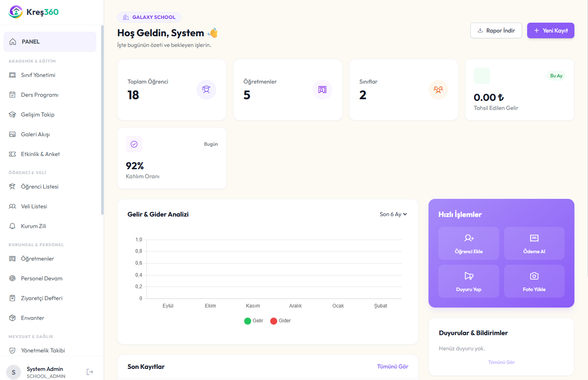
Task: Click the Katılım Oranı checkmark icon
Action: (134, 144)
